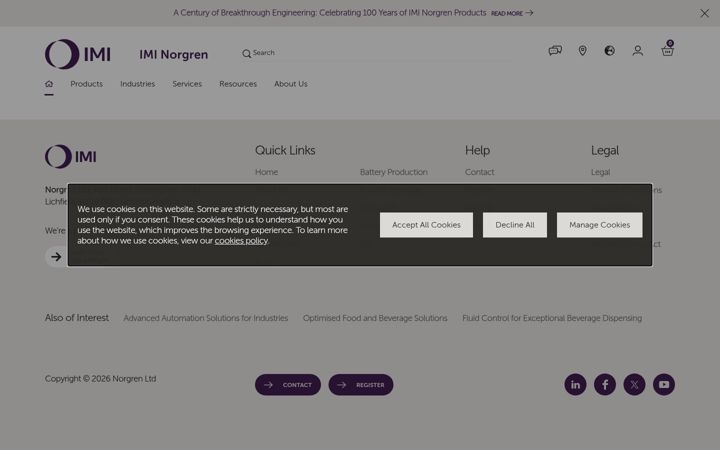Click the Copyright © 2026 Norgren Ltd text
This screenshot has width=720, height=450.
click(101, 379)
